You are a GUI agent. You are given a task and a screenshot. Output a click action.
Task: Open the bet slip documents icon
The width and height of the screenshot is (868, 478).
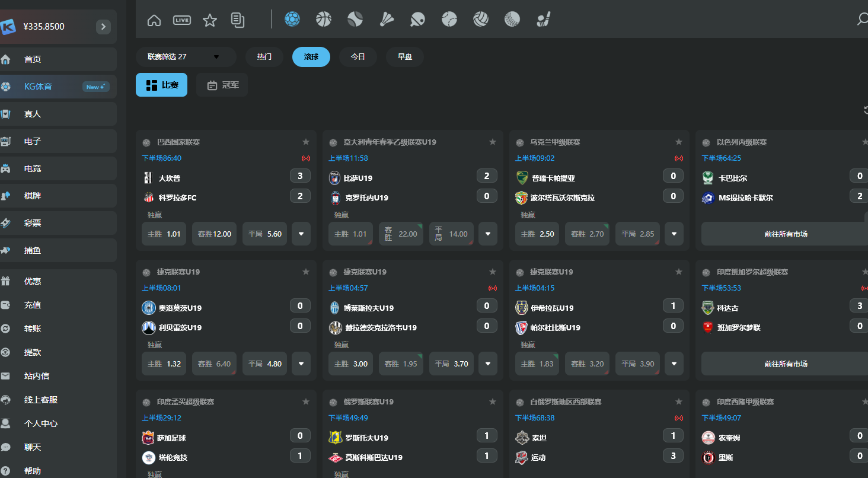[x=238, y=20]
